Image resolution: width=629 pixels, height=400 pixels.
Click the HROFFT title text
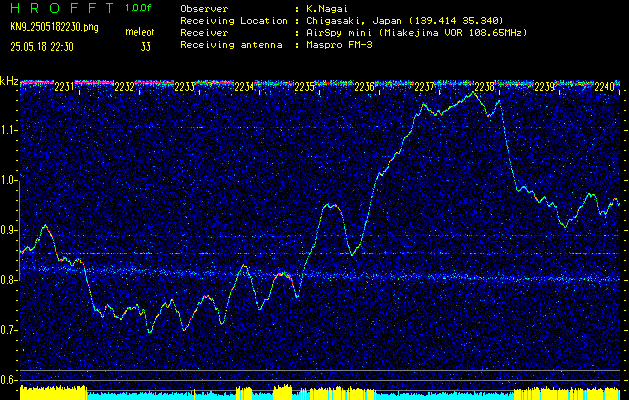62,8
